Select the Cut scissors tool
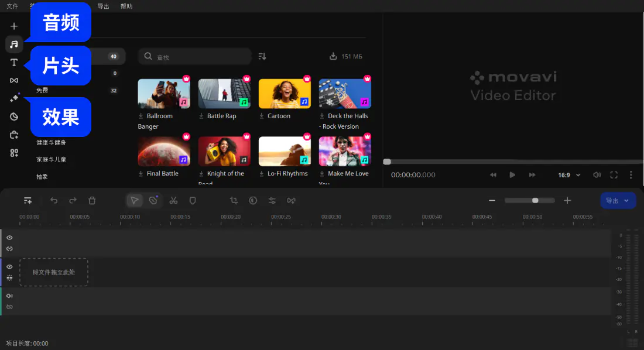 click(173, 200)
